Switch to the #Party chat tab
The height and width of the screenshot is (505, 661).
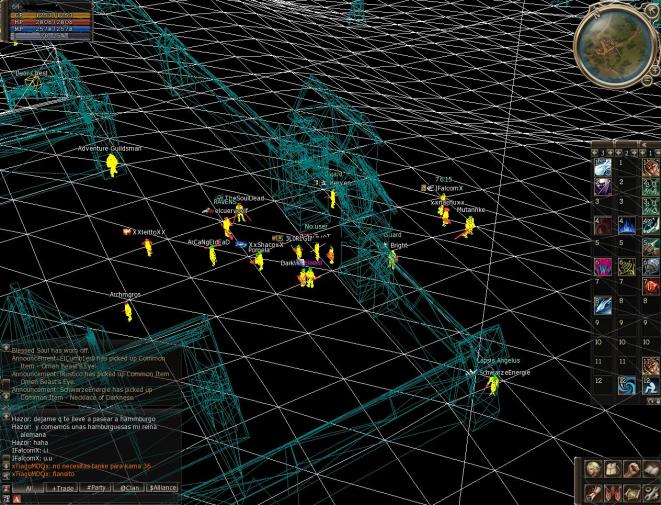click(95, 488)
